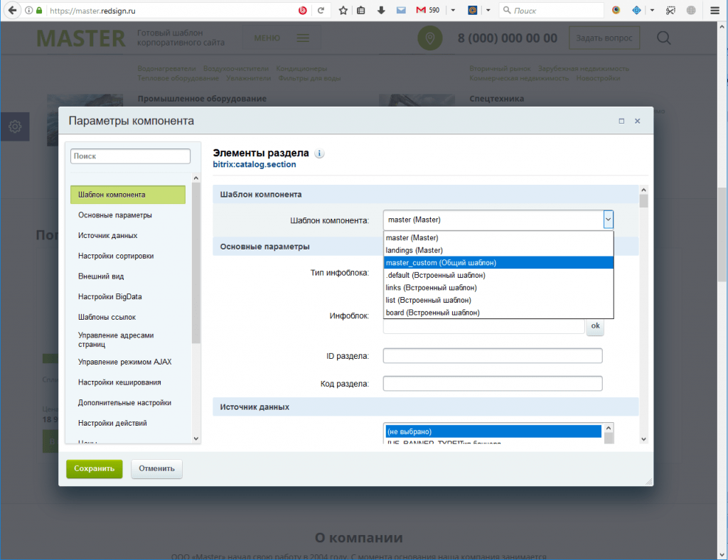
Task: Click the blue envelope mail icon
Action: [x=401, y=11]
